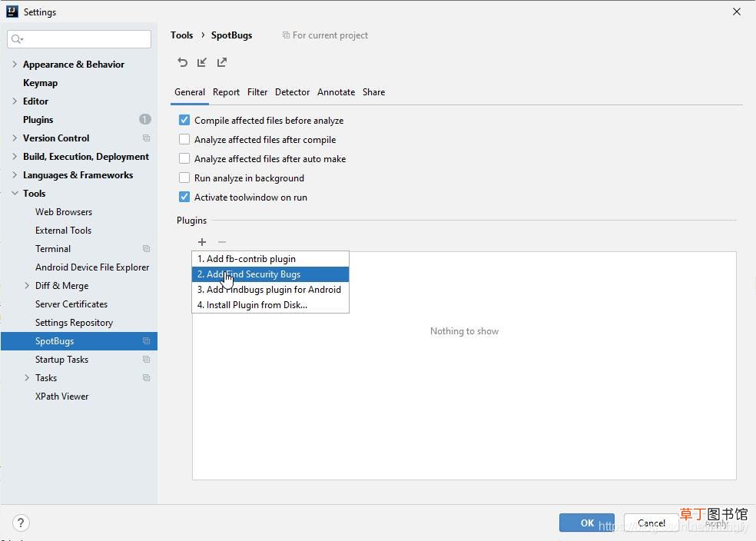
Task: Open Keymap settings
Action: point(41,83)
